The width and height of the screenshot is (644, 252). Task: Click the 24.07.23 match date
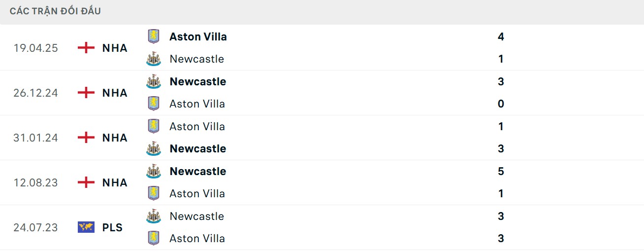(35, 227)
